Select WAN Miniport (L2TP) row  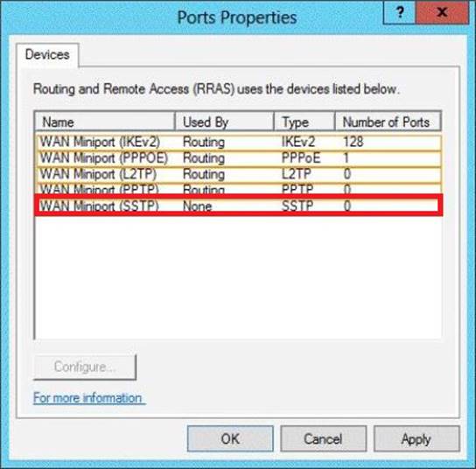pos(238,174)
